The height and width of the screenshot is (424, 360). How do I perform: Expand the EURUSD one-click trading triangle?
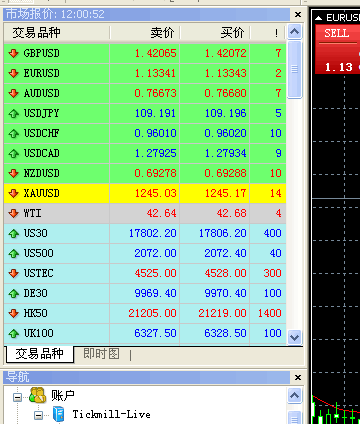coord(319,18)
